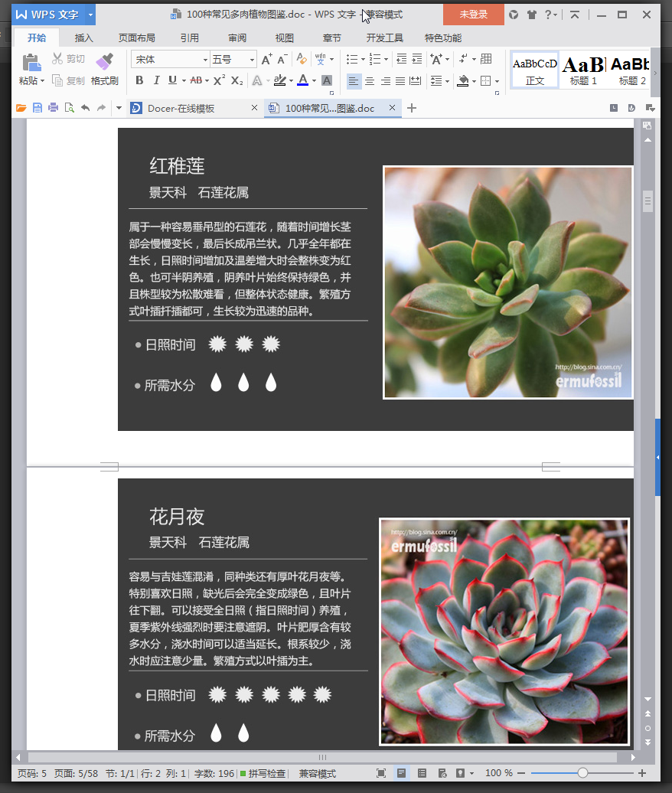Image resolution: width=672 pixels, height=793 pixels.
Task: Click the increase indent icon
Action: point(416,59)
